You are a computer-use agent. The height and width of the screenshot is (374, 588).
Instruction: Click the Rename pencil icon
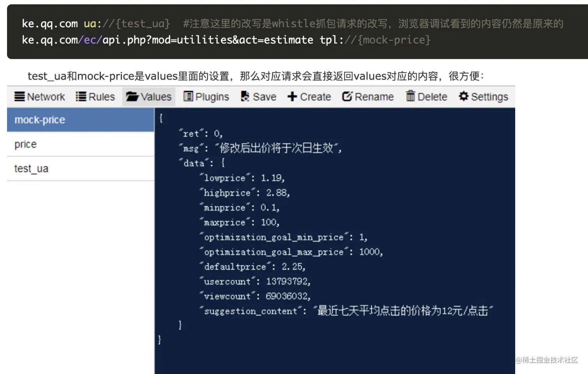(347, 96)
